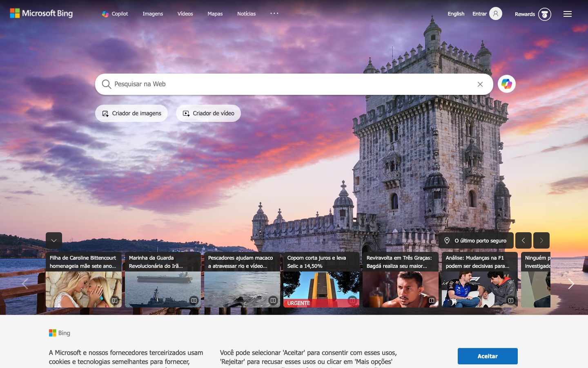Click the magnifying glass search icon

[x=106, y=84]
